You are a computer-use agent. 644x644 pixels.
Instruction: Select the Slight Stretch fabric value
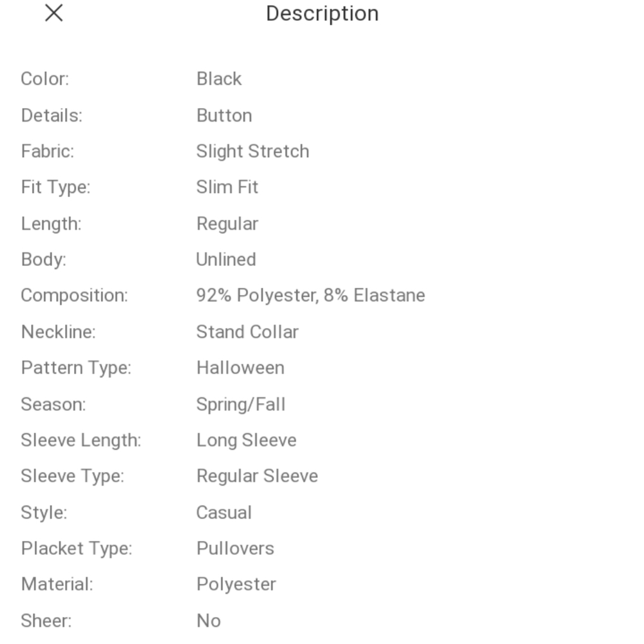click(x=252, y=151)
